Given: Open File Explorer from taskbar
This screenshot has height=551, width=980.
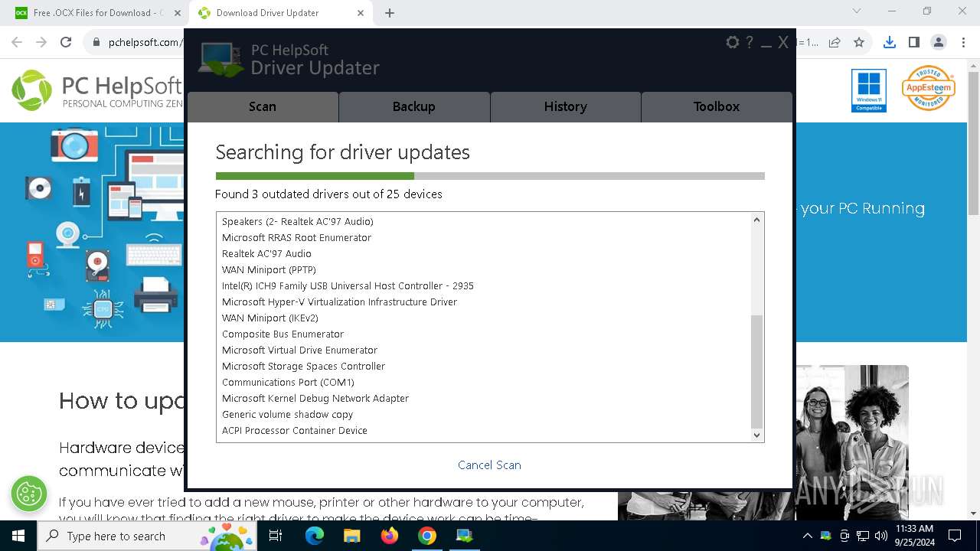Looking at the screenshot, I should (x=352, y=536).
